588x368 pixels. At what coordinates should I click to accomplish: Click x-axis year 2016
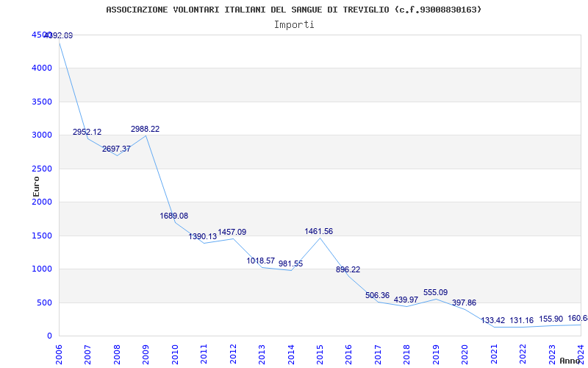coord(349,355)
